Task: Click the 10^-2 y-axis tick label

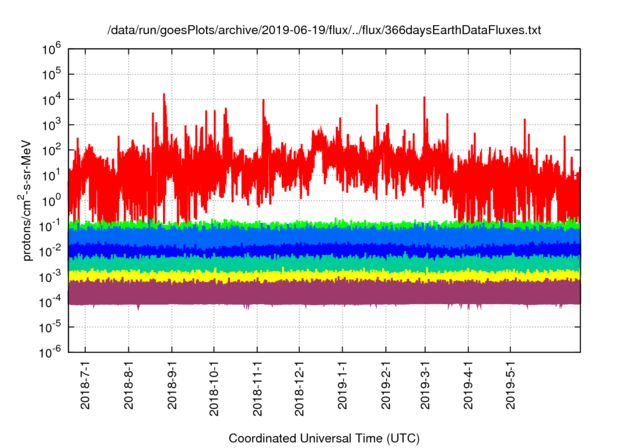Action: pos(50,252)
